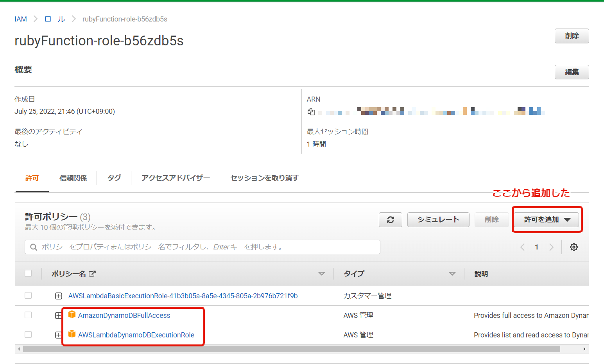Click the 削除 button for the role
Image resolution: width=604 pixels, height=364 pixels.
[572, 36]
